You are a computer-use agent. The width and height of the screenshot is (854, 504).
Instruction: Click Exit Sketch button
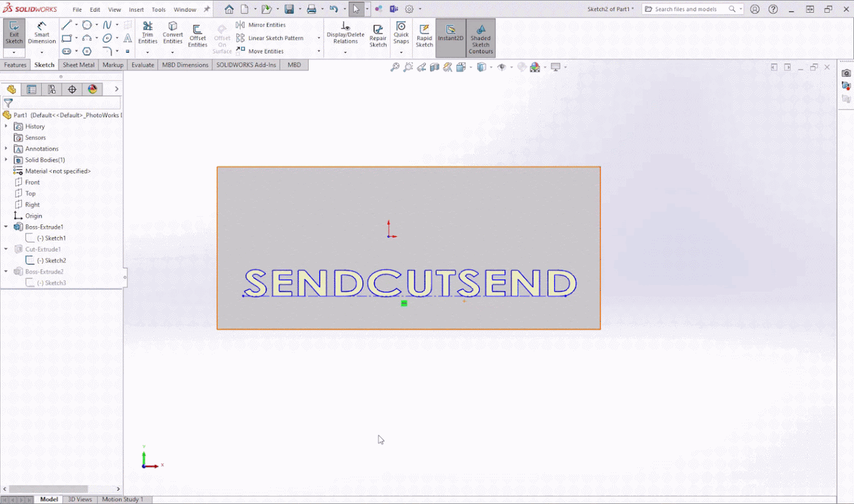[x=14, y=33]
